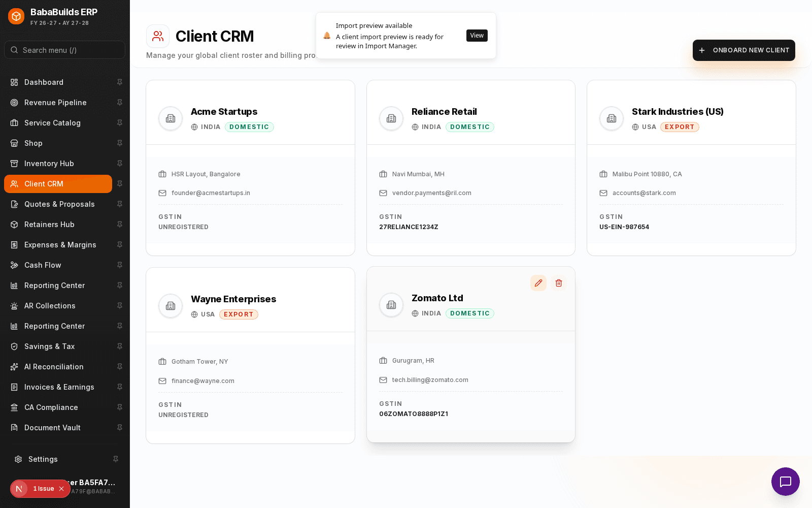812x508 pixels.
Task: Click the BabaBuilds ERP cube logo
Action: point(16,16)
